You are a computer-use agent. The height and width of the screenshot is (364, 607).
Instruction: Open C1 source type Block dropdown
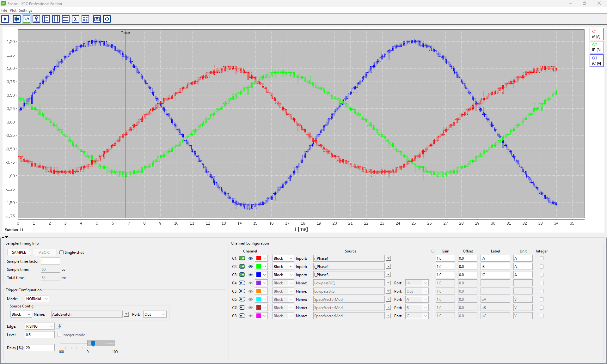[283, 258]
